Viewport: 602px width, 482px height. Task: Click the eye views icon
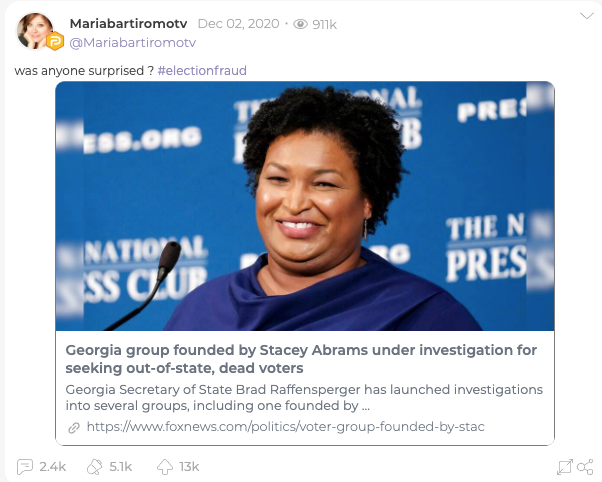click(300, 24)
